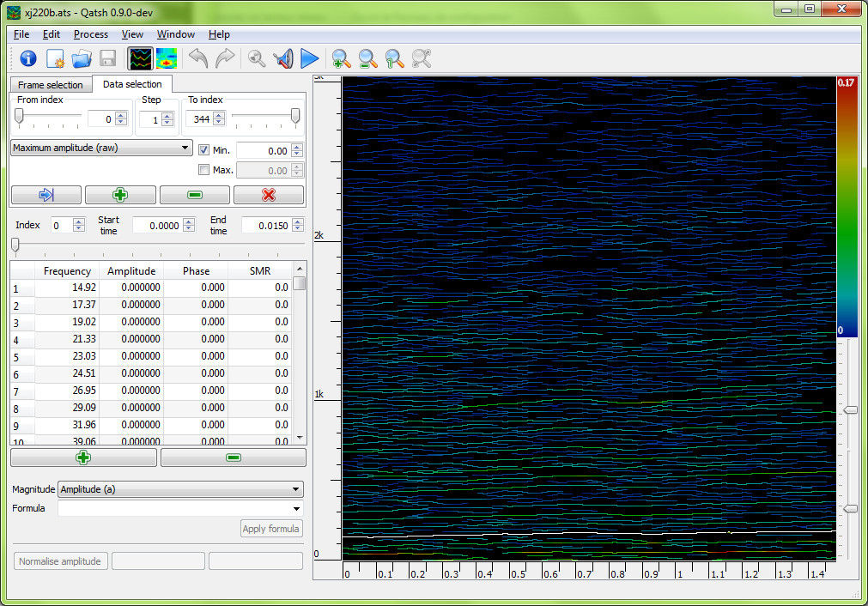Increase the frame Index spinner

(79, 222)
